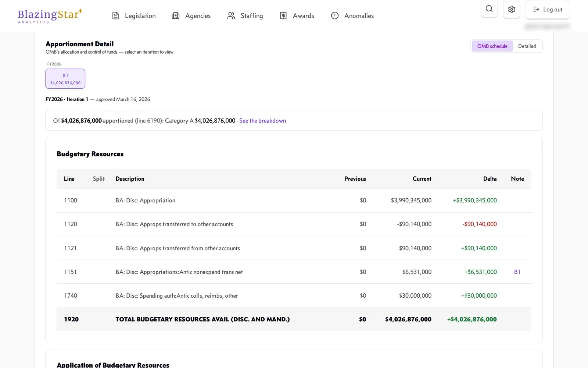Click the Description column header

point(130,179)
